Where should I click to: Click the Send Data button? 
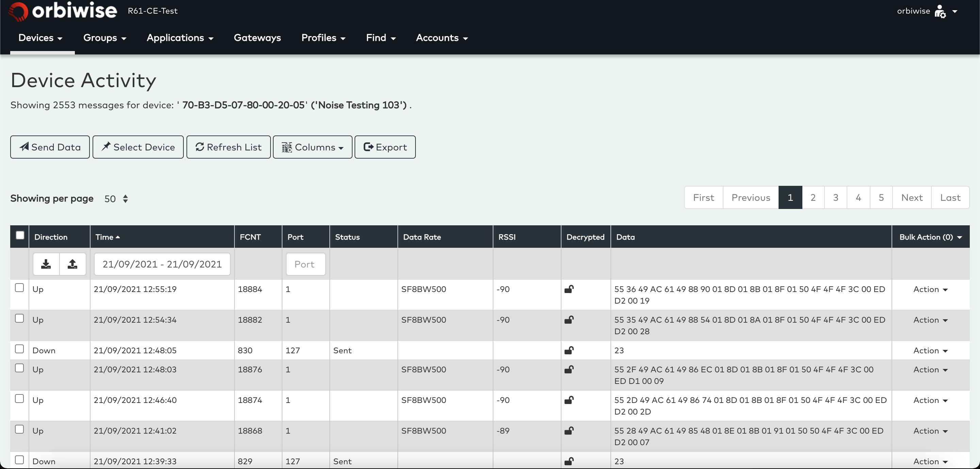50,147
